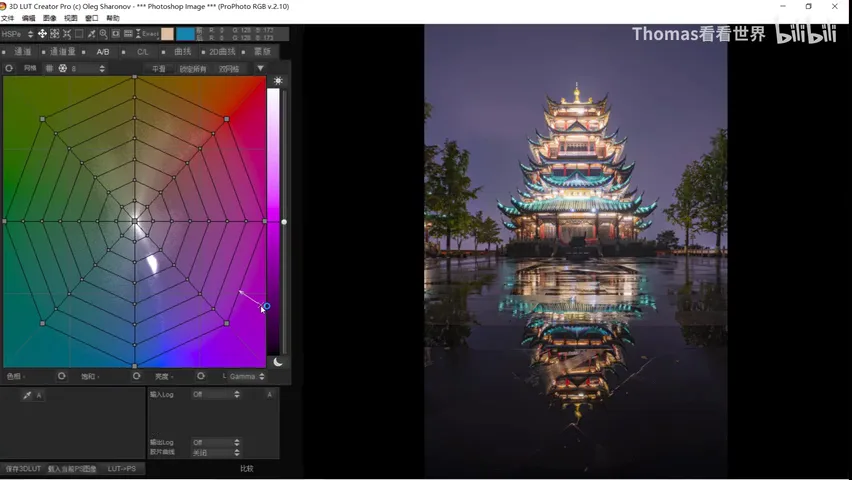The height and width of the screenshot is (480, 852).
Task: Open the 图像 menu
Action: (x=49, y=18)
